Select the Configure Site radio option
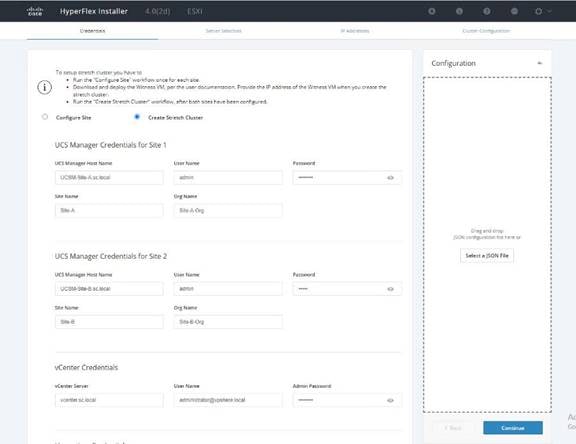 tap(45, 117)
